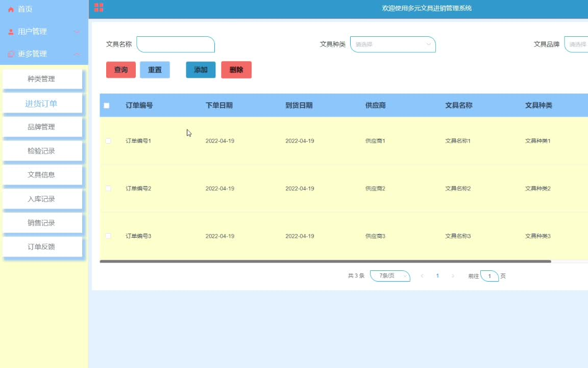
Task: Open the 文具种类 dropdown
Action: (x=393, y=44)
